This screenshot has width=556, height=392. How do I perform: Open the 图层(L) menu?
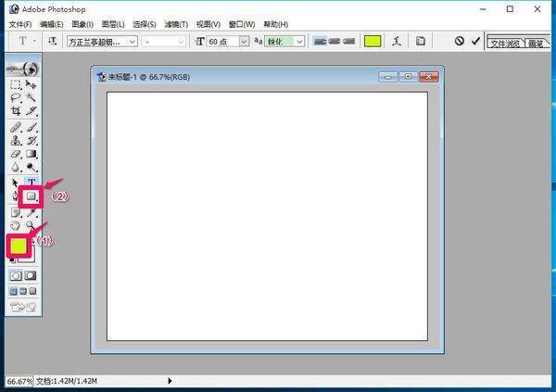coord(113,23)
